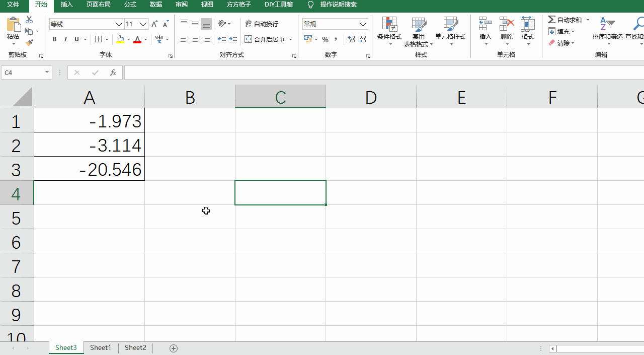This screenshot has height=355, width=644.
Task: Open Format as Table (套用表格格式)
Action: click(x=419, y=31)
